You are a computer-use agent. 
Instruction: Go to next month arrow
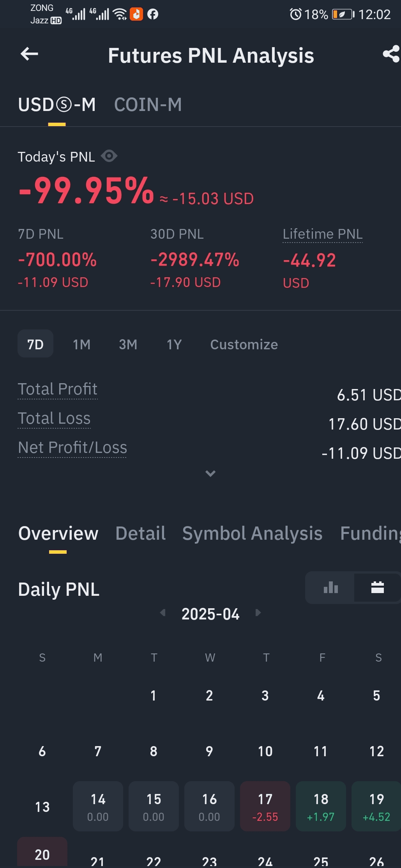tap(258, 613)
